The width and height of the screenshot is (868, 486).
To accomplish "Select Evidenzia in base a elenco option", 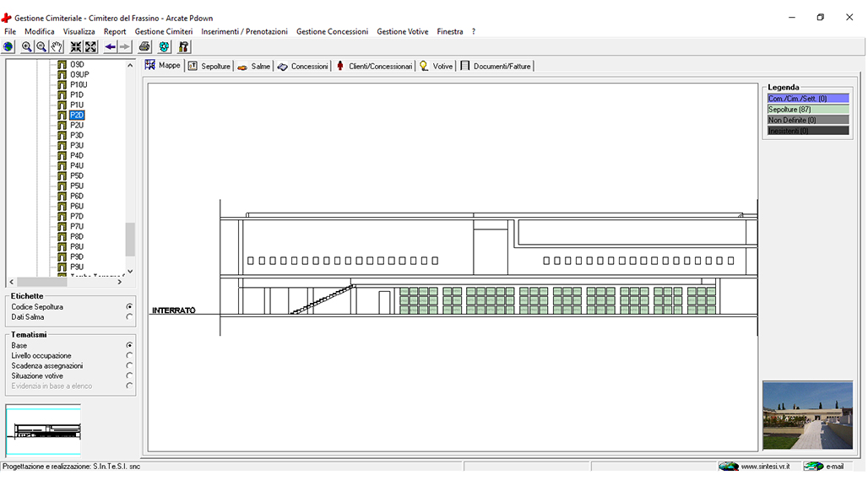I will [x=129, y=386].
